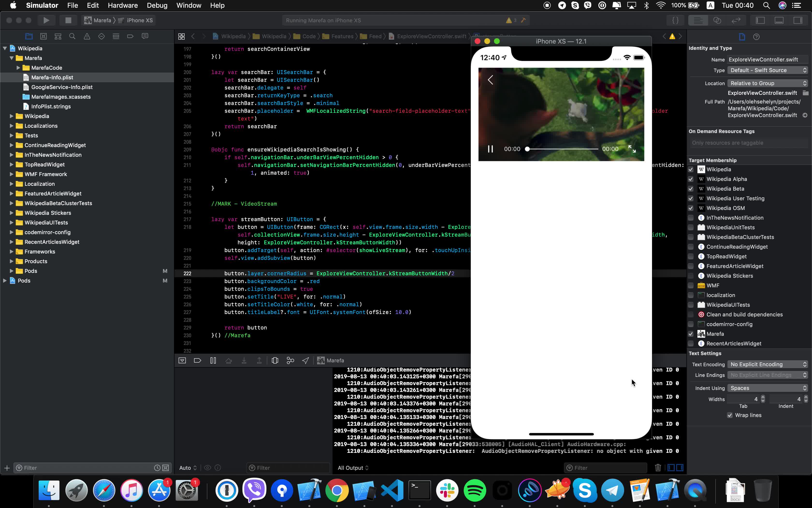
Task: Uncheck Wikipedia Alpha target membership
Action: [x=690, y=179]
